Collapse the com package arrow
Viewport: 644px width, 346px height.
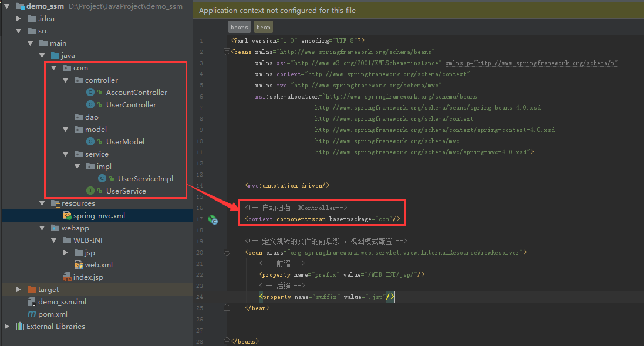pyautogui.click(x=54, y=67)
